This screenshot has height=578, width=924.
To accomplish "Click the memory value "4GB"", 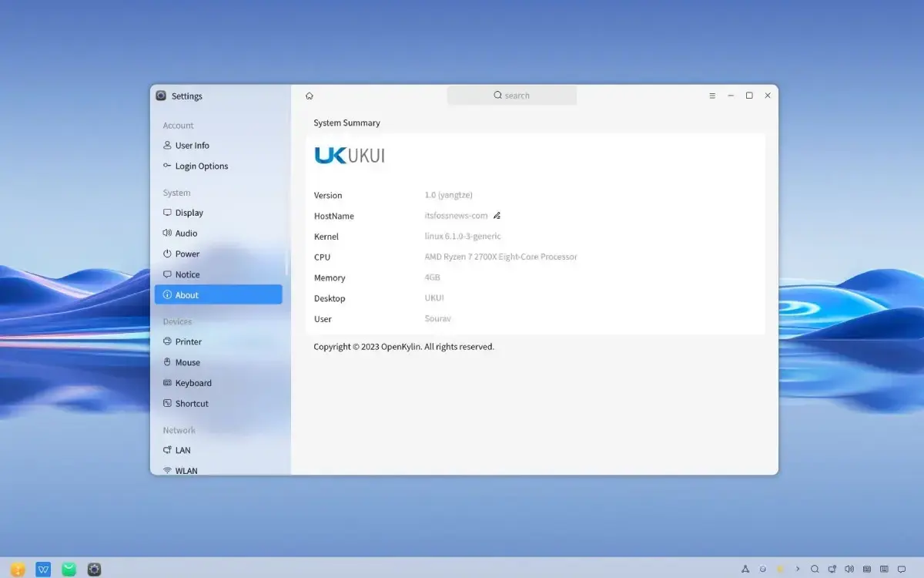I will [x=433, y=277].
